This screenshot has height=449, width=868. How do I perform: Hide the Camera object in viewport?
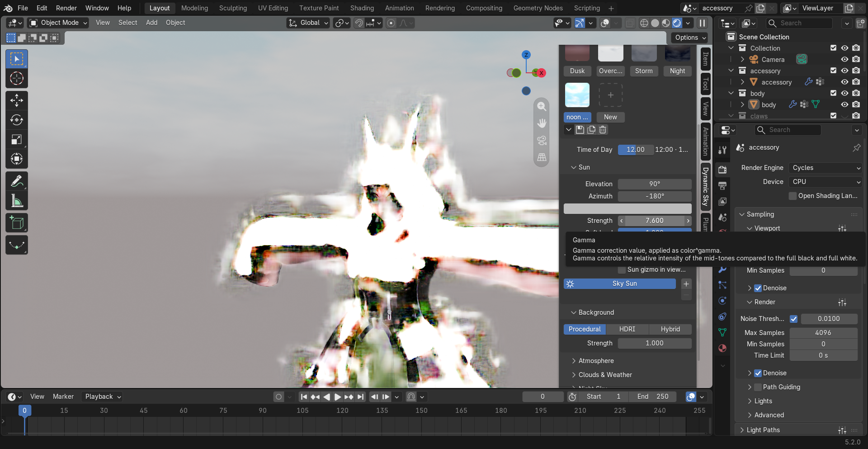844,59
